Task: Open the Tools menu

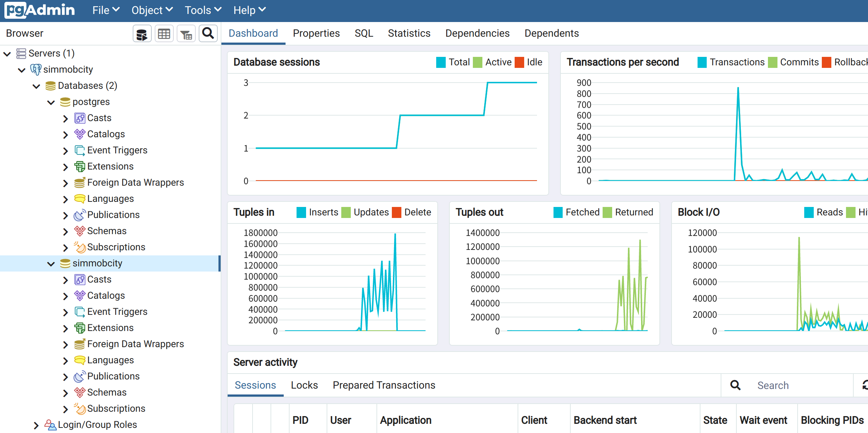Action: (203, 10)
